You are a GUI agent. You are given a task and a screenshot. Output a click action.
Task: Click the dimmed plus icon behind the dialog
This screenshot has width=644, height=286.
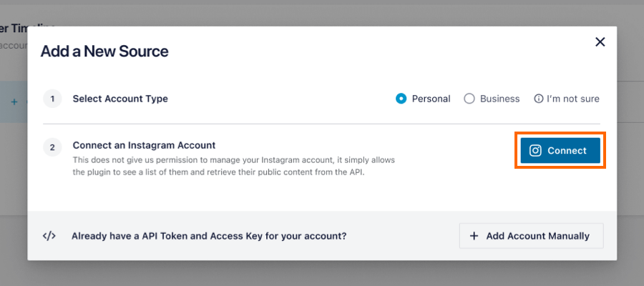pos(14,102)
